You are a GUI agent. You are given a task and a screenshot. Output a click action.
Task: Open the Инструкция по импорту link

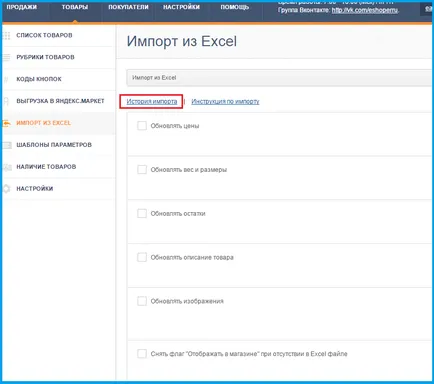[x=225, y=102]
